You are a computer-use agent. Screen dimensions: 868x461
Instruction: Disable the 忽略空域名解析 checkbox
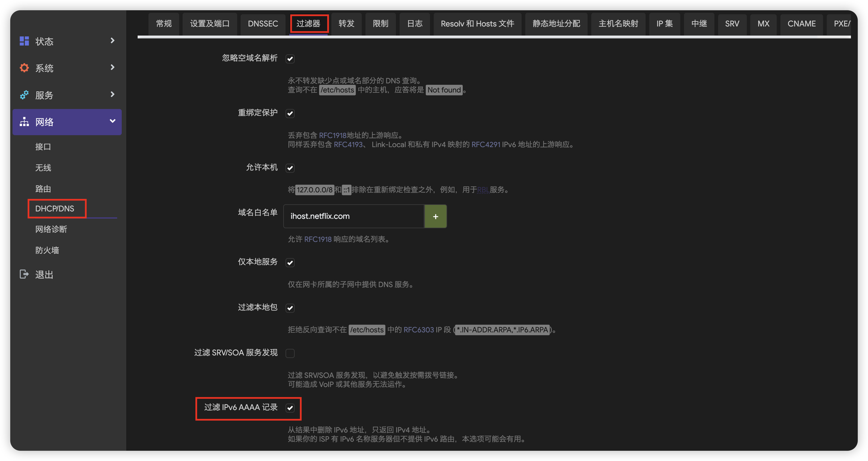coord(290,59)
